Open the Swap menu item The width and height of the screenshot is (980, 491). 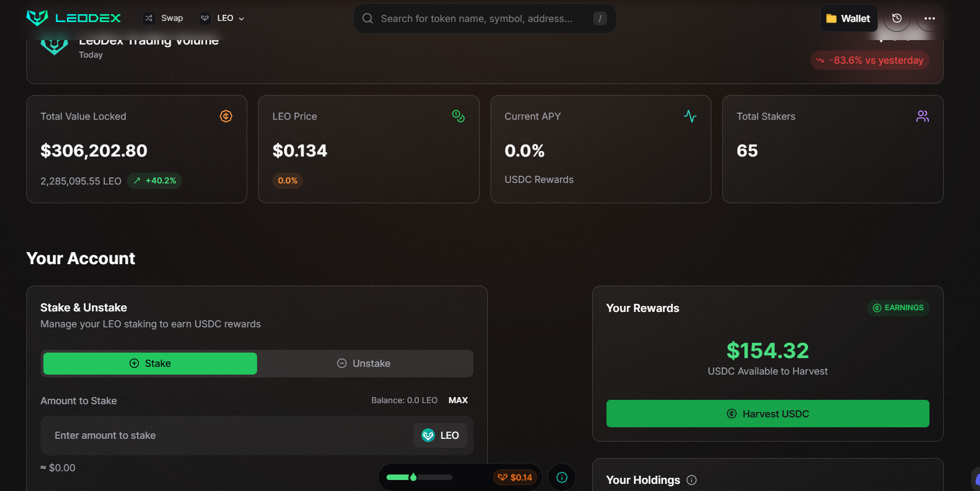(164, 18)
